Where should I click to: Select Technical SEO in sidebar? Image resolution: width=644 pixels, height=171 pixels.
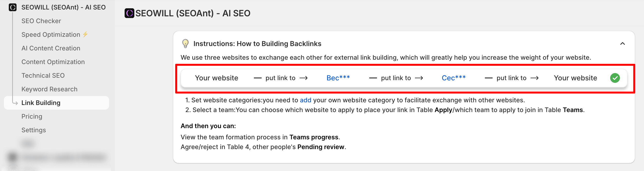pos(43,76)
